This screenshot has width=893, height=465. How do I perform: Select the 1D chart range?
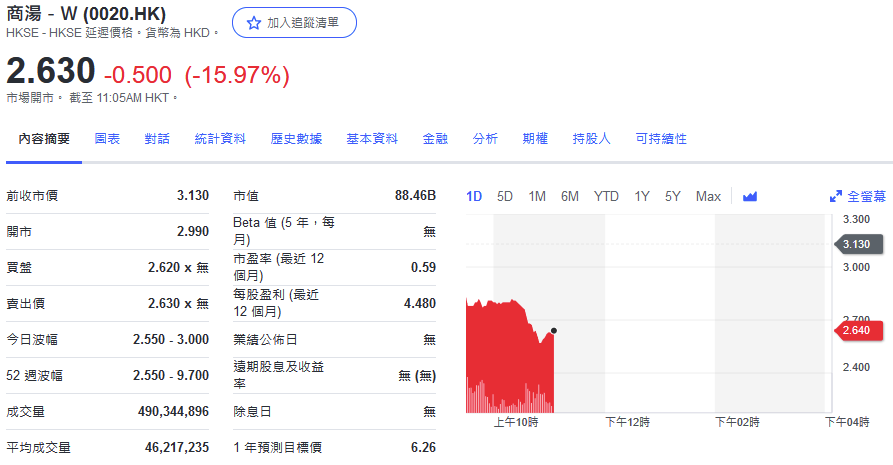click(x=474, y=196)
